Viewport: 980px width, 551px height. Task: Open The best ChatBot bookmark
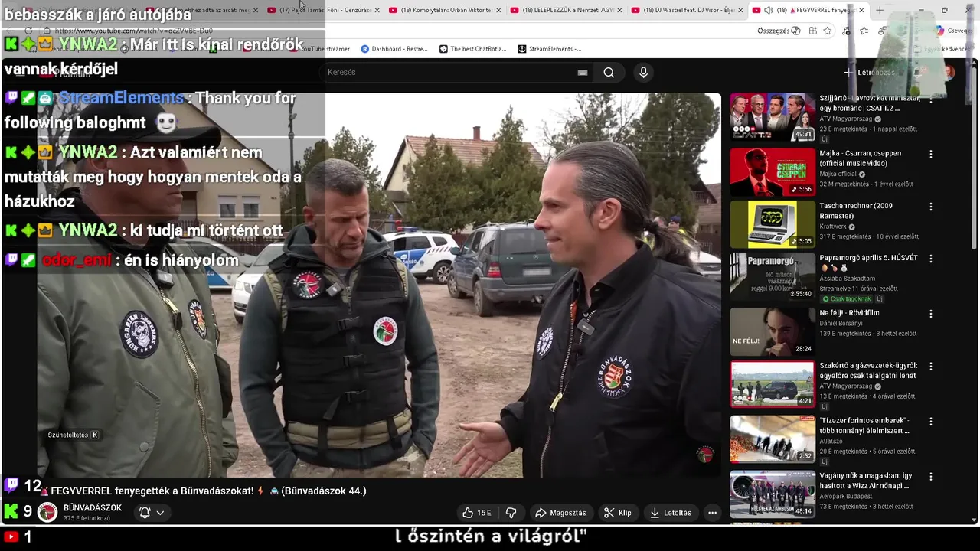click(x=472, y=49)
